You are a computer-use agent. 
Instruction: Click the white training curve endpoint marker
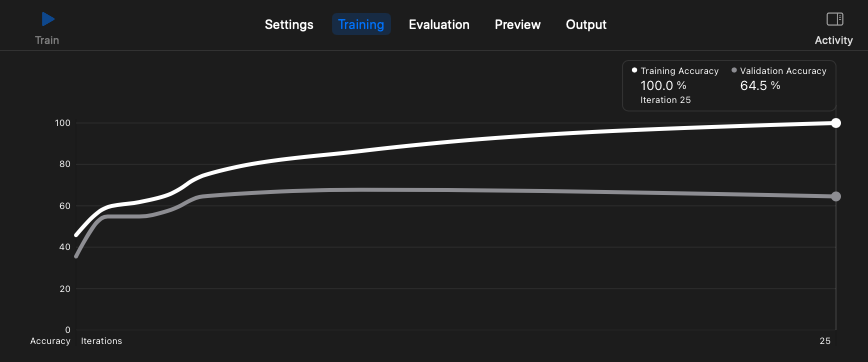tap(836, 123)
